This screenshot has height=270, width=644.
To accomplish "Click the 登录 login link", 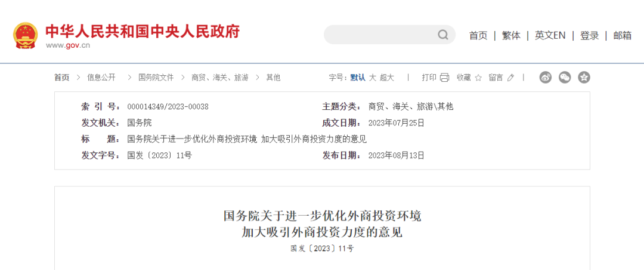I will [x=589, y=36].
